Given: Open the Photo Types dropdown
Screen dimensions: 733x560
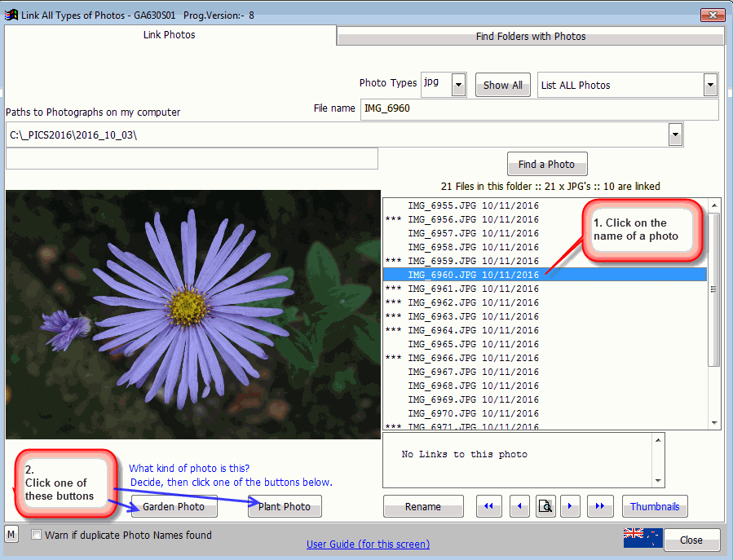Looking at the screenshot, I should click(x=458, y=85).
